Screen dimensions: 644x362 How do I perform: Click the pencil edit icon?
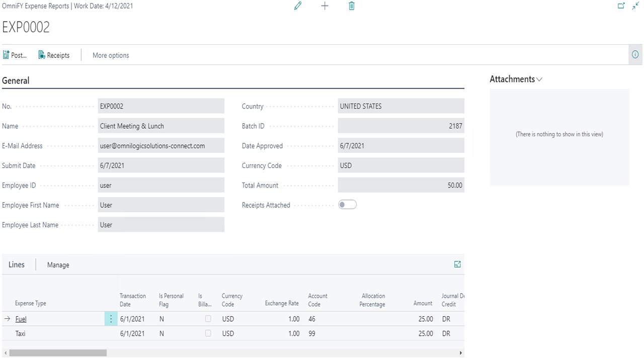298,6
